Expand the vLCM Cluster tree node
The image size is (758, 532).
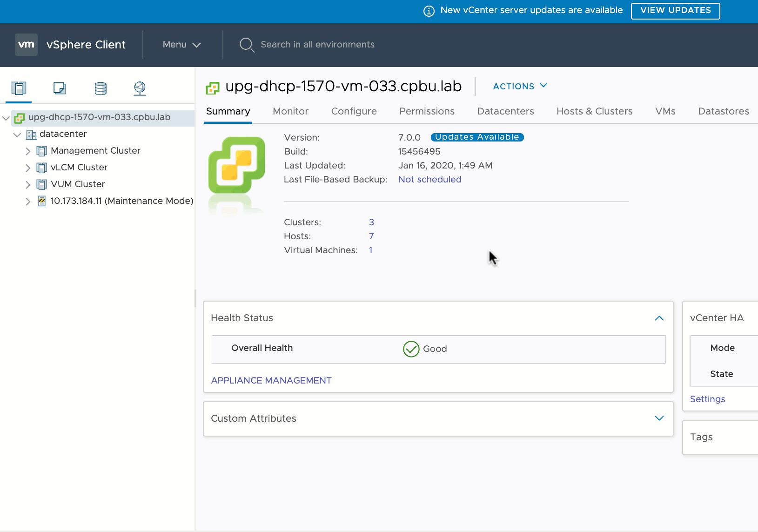click(28, 168)
